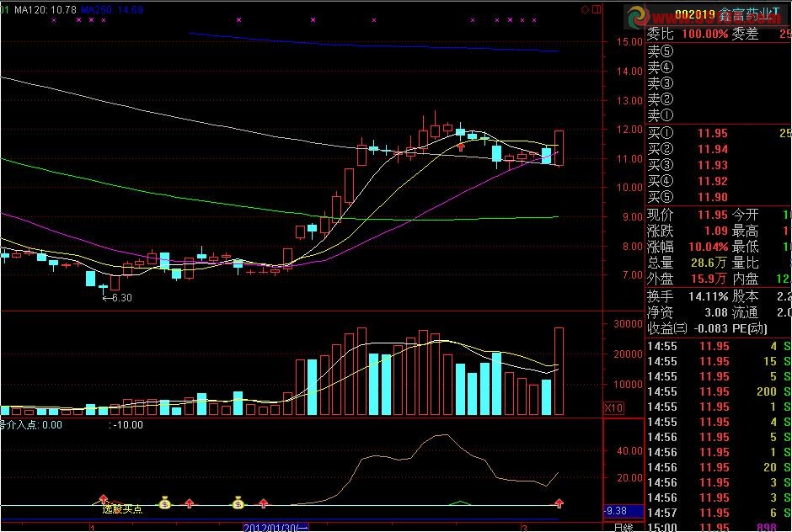The height and width of the screenshot is (532, 792).
Task: Select the 14:56 trade row with volume 20
Action: [719, 467]
